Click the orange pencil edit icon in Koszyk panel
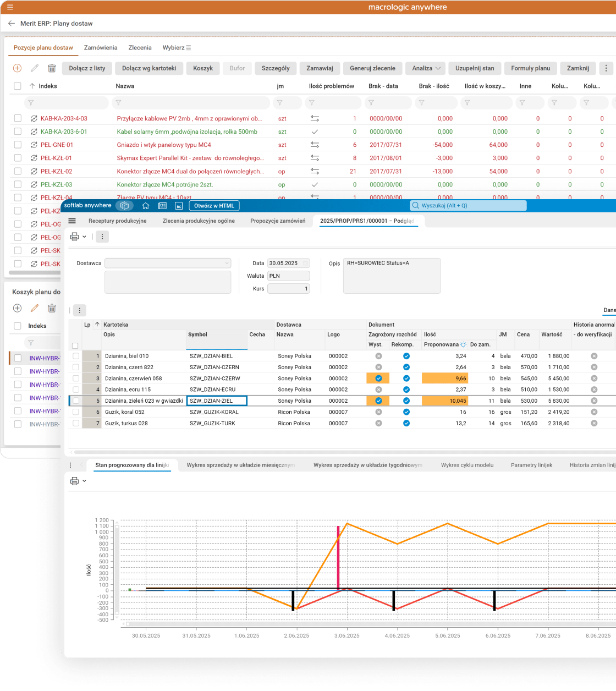This screenshot has width=616, height=691. (35, 308)
